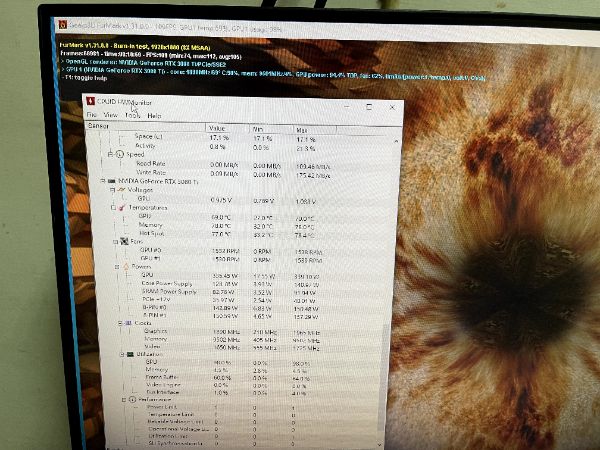Click the green Utilization chip icon

click(x=130, y=354)
